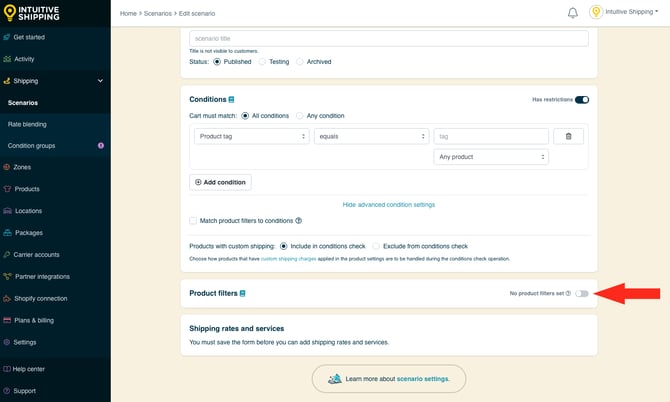Go to Zones page
This screenshot has height=402, width=670.
coord(22,167)
